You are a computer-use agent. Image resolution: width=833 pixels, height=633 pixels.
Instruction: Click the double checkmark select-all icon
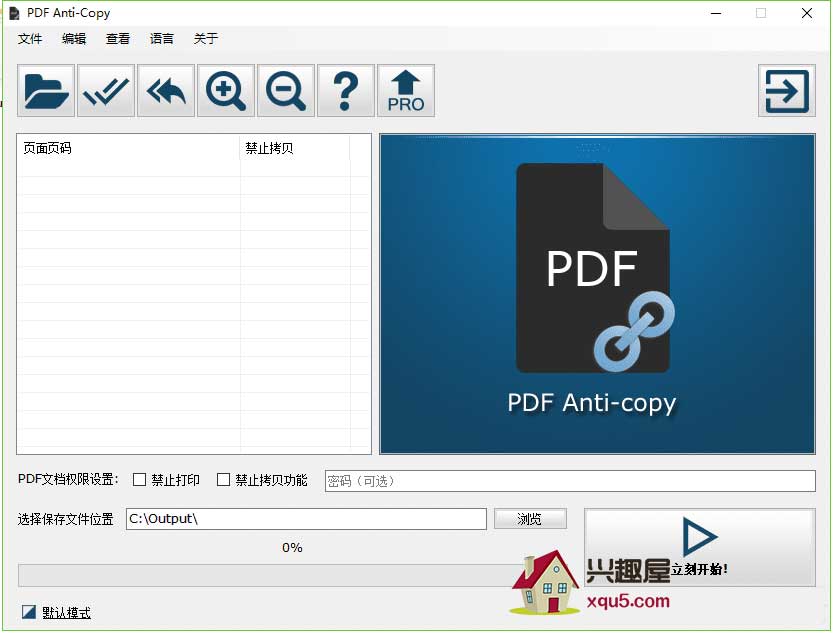pos(106,90)
